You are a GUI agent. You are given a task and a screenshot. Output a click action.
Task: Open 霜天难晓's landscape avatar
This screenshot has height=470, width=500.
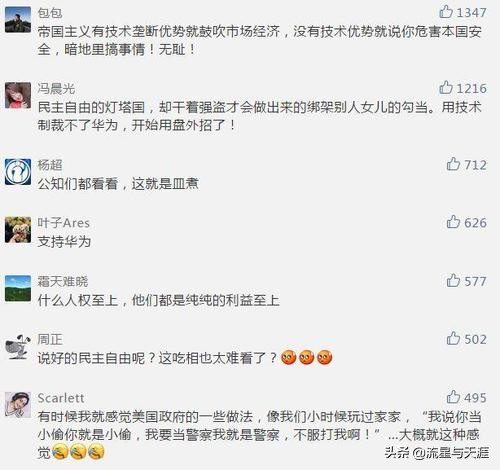[x=18, y=289]
